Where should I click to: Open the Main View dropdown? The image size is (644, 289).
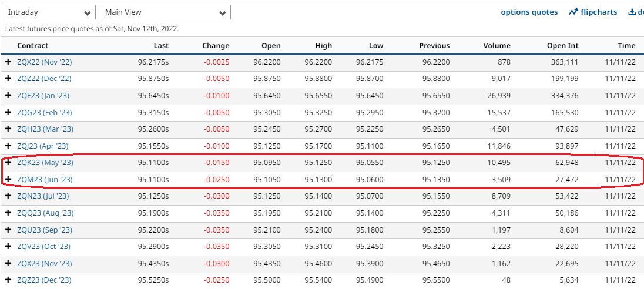(166, 12)
